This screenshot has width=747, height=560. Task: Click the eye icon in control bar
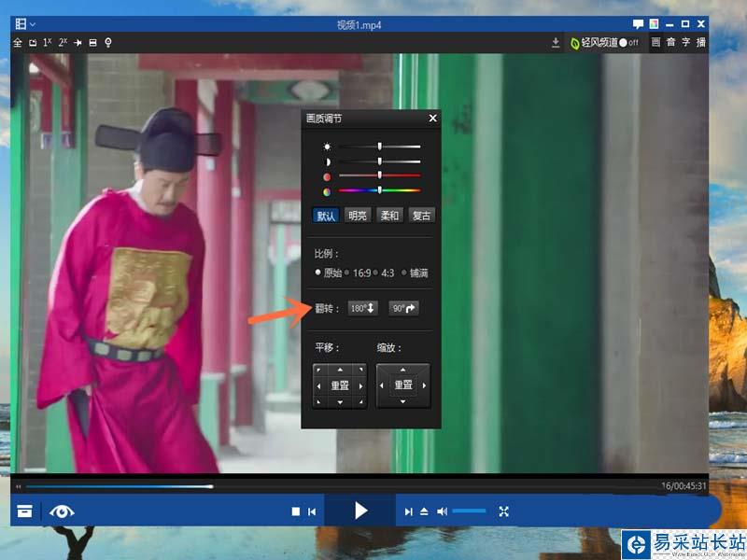point(62,511)
